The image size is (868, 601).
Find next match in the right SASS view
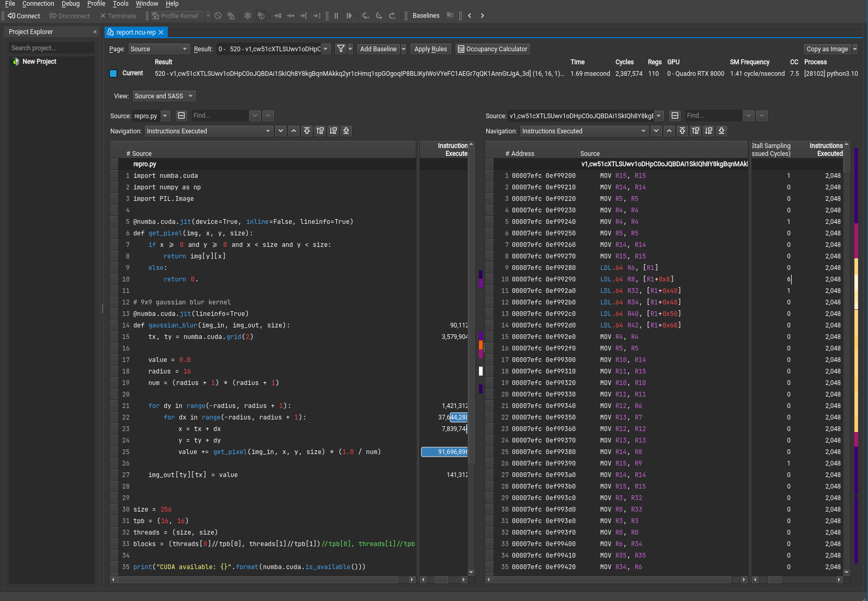tap(749, 116)
